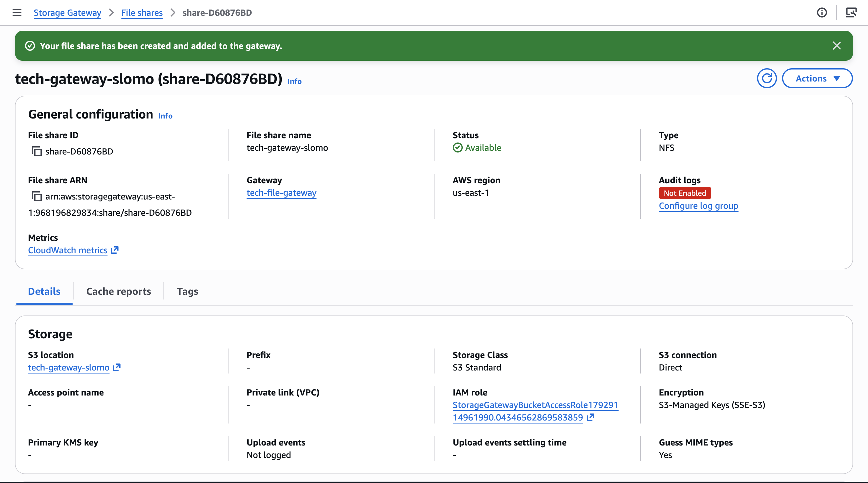Switch to the Details tab
The width and height of the screenshot is (868, 483).
(x=44, y=291)
